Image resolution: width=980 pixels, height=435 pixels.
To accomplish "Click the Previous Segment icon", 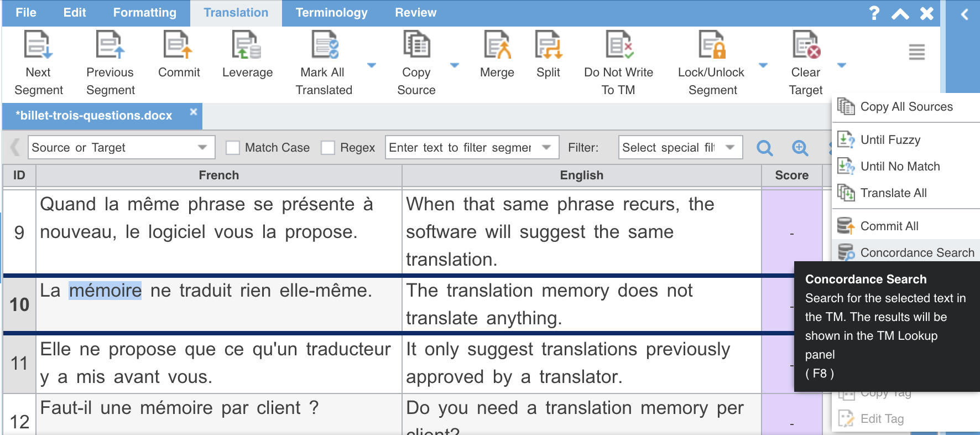I will click(x=110, y=45).
